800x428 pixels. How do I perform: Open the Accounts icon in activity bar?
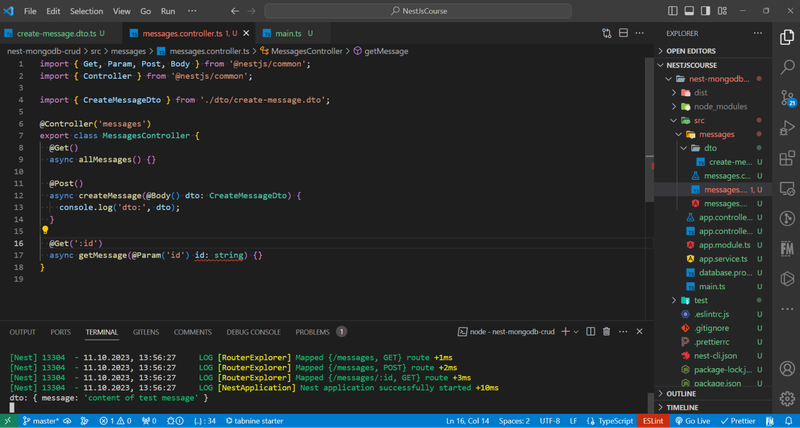pyautogui.click(x=787, y=368)
